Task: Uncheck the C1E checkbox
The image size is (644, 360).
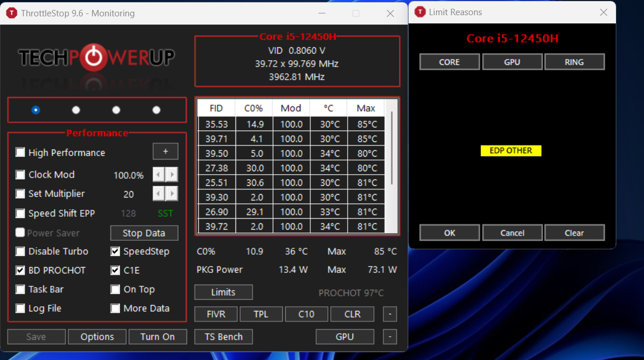Action: click(x=115, y=270)
